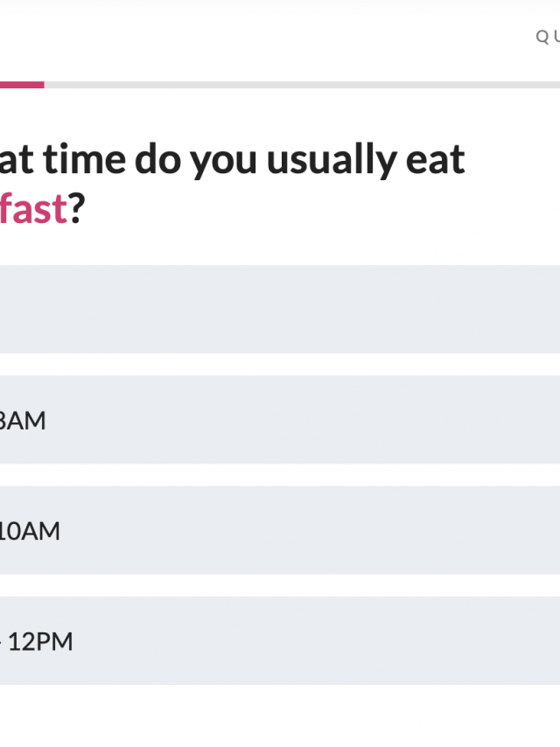560x747 pixels.
Task: Click the '10AM' text label
Action: click(29, 531)
